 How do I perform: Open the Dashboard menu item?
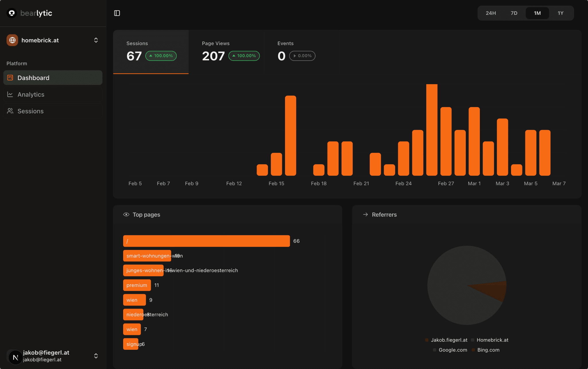pyautogui.click(x=53, y=78)
